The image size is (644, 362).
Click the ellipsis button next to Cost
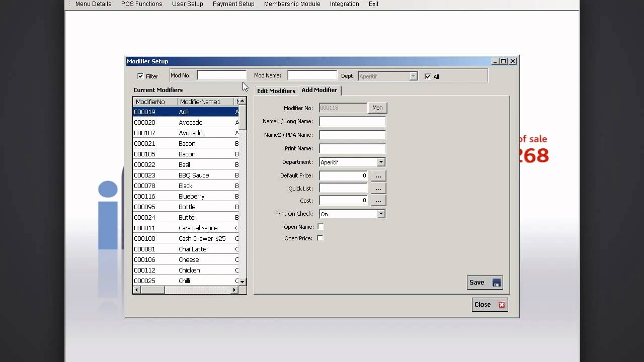click(378, 201)
